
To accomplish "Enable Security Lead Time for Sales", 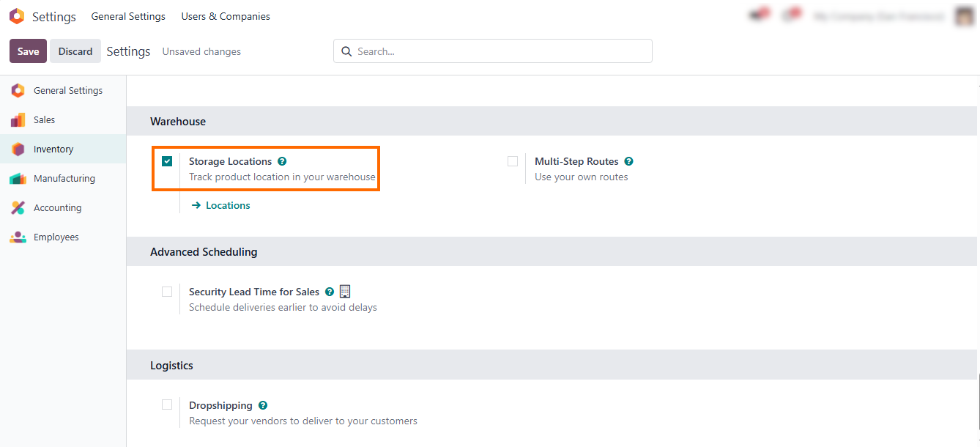I will click(167, 292).
